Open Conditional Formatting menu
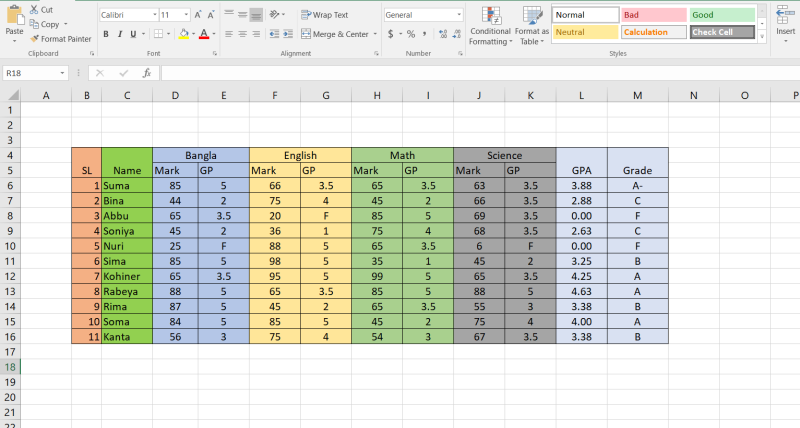800x428 pixels. coord(490,26)
